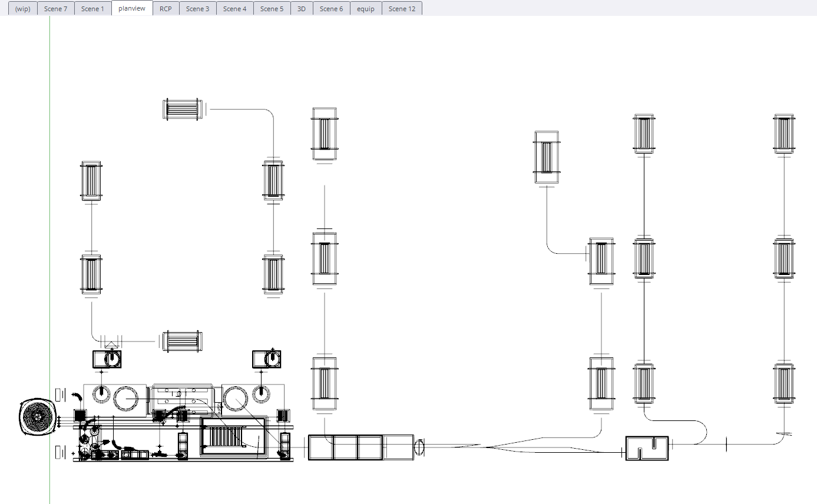Click the active planview tab

pos(132,8)
